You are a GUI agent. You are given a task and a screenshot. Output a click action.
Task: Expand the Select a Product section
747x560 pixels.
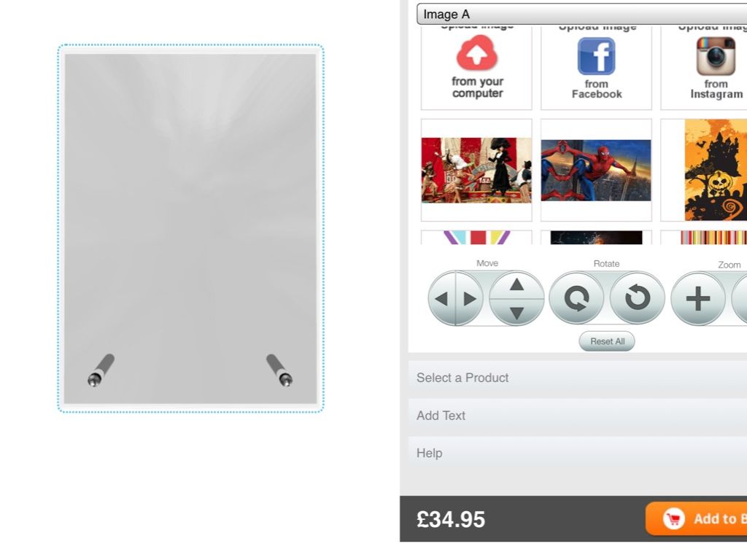(x=578, y=378)
